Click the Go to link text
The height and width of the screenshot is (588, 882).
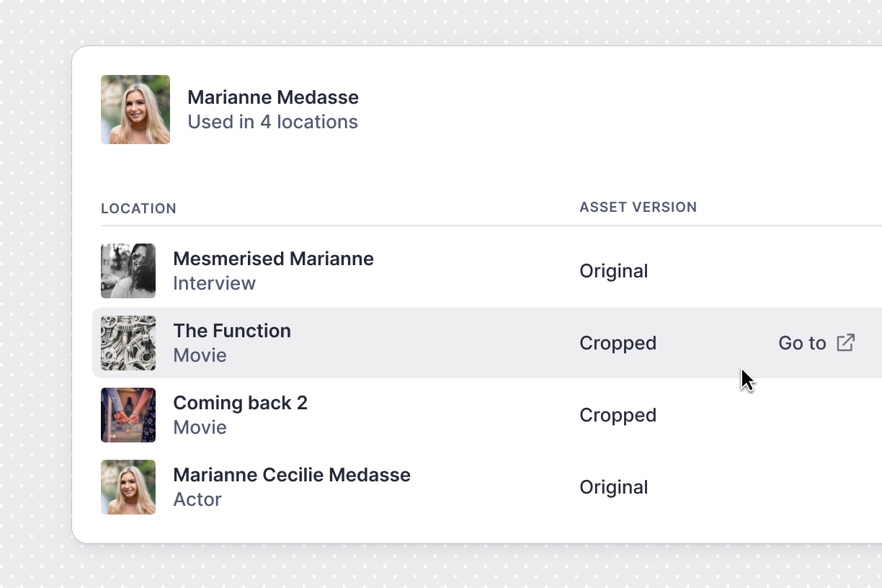tap(801, 343)
